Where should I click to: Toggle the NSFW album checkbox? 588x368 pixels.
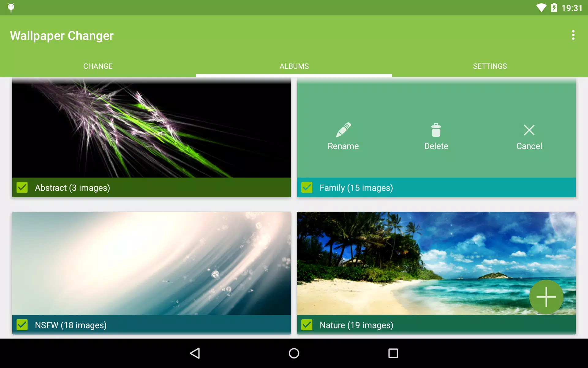pyautogui.click(x=22, y=325)
